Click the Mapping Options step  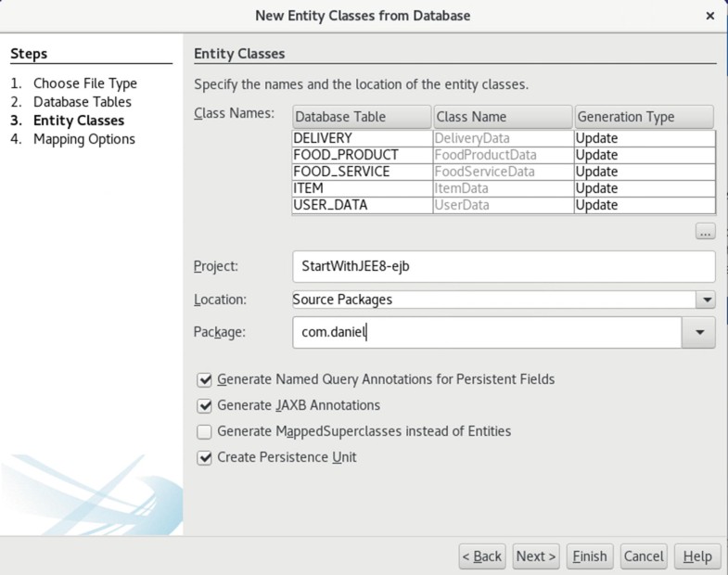(84, 139)
